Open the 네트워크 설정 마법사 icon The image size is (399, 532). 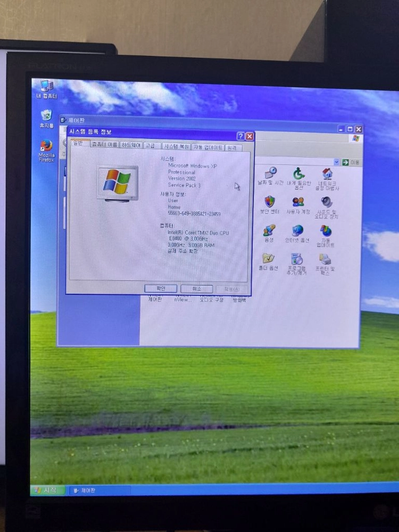pos(327,179)
